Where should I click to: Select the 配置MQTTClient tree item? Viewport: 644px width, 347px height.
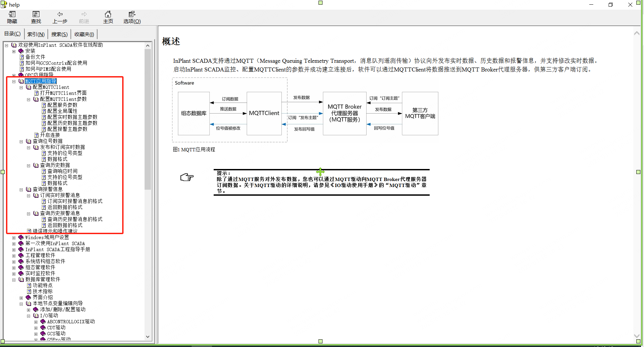(51, 87)
